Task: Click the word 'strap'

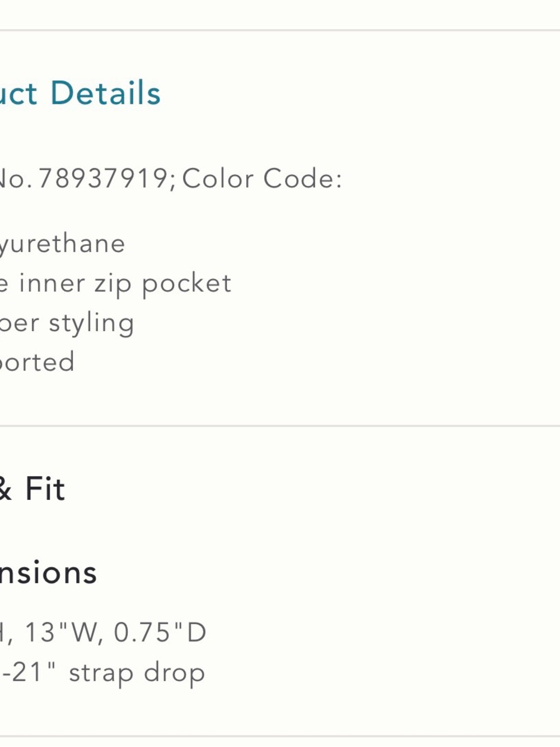Action: click(x=101, y=673)
